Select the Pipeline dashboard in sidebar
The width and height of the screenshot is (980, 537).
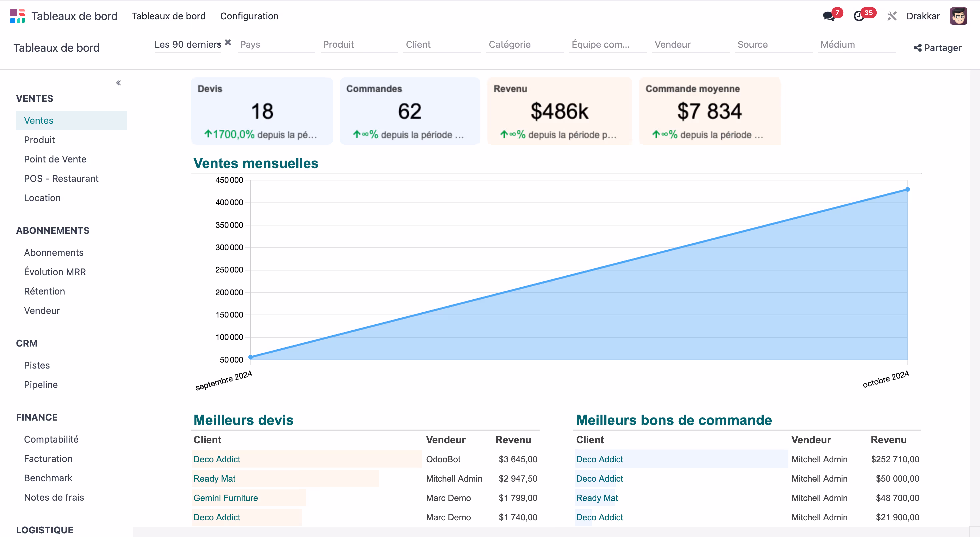pyautogui.click(x=41, y=384)
